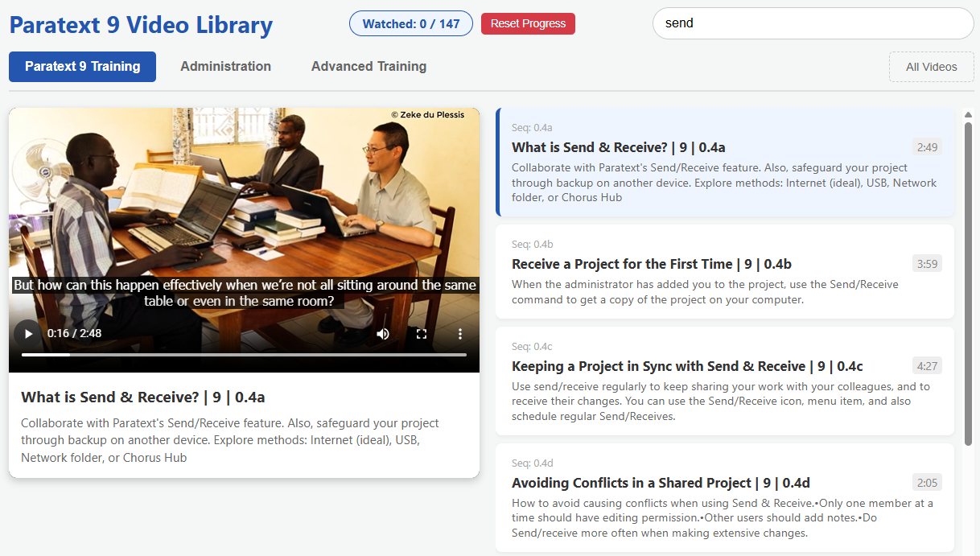This screenshot has width=980, height=556.
Task: Open the Administration tab
Action: point(225,67)
